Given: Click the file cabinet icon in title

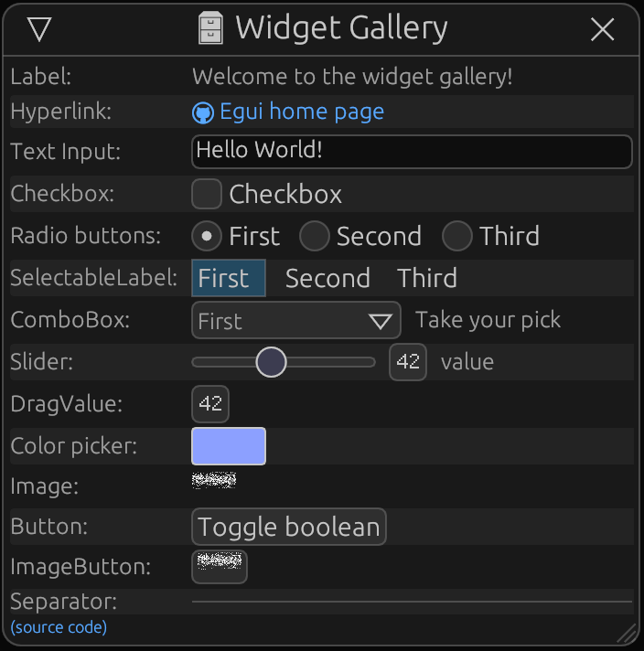Looking at the screenshot, I should [x=211, y=29].
